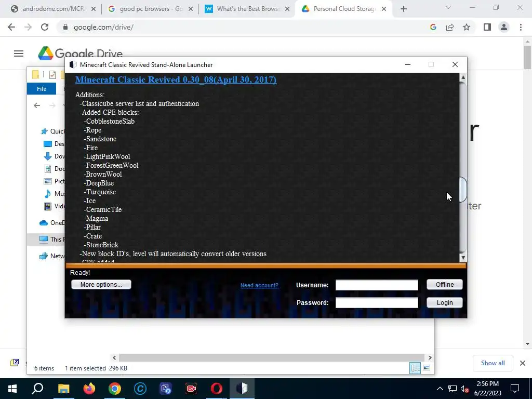Open Opera browser from taskbar

tap(217, 389)
